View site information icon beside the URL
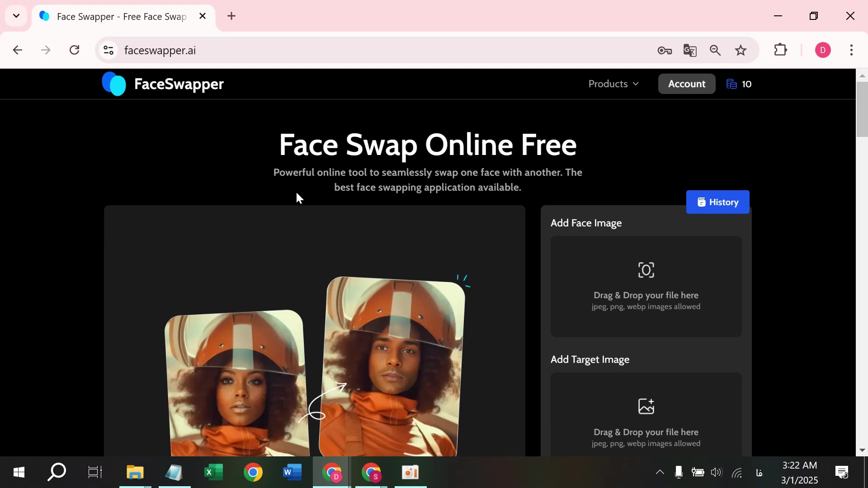 (108, 50)
